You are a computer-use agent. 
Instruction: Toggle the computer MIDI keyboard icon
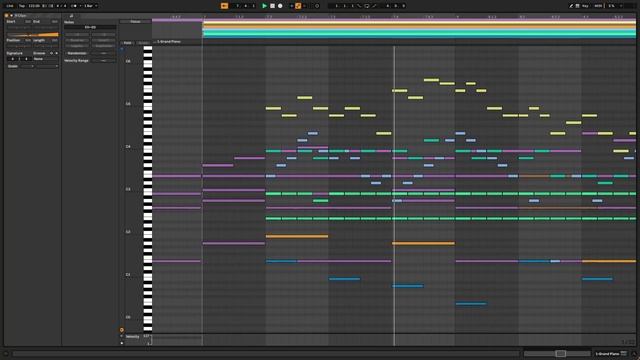[x=578, y=6]
